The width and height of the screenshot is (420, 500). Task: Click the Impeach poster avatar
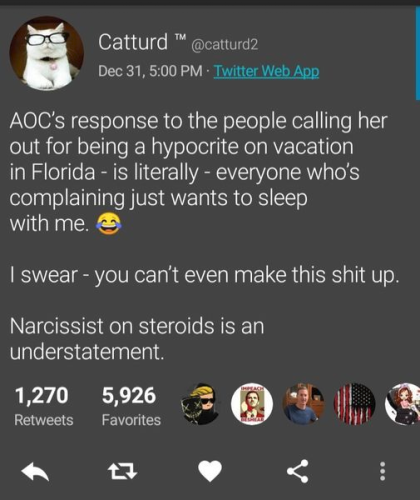tap(252, 404)
